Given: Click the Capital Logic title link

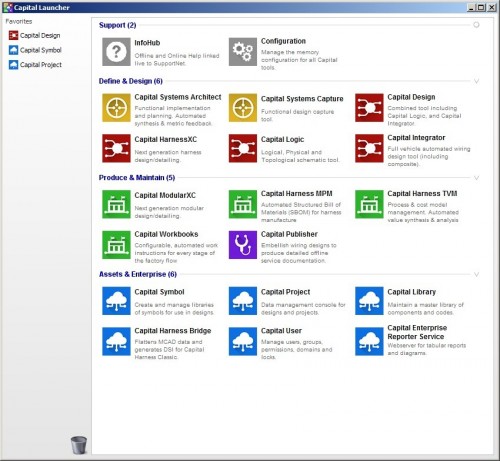Looking at the screenshot, I should pyautogui.click(x=282, y=139).
